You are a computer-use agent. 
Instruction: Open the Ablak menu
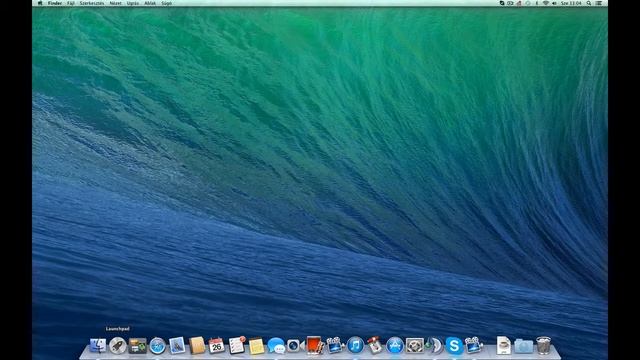tap(150, 3)
